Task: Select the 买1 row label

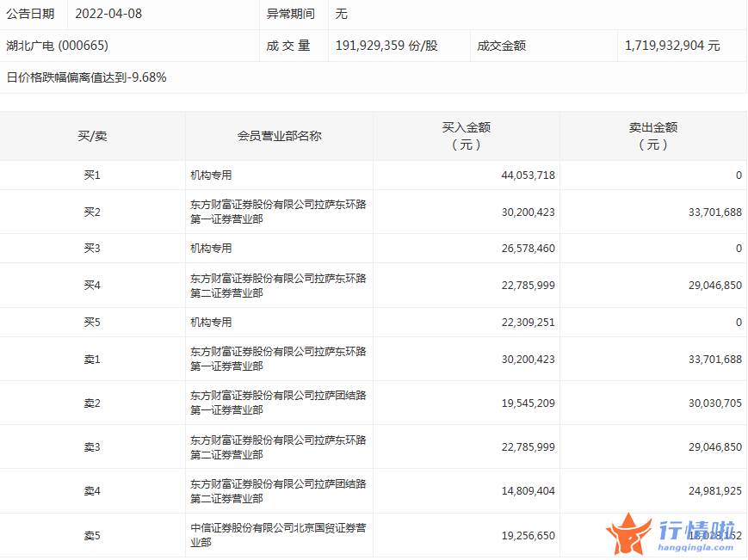Action: pyautogui.click(x=92, y=175)
